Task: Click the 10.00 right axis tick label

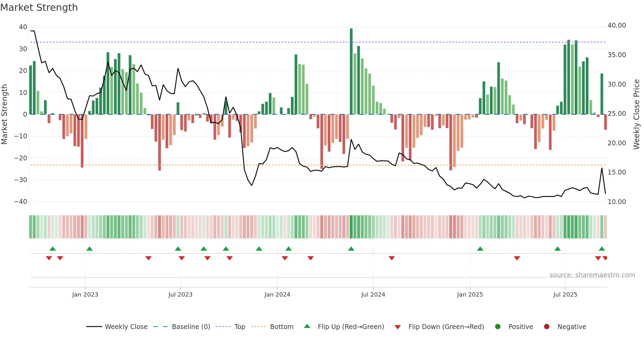Action: coord(617,202)
